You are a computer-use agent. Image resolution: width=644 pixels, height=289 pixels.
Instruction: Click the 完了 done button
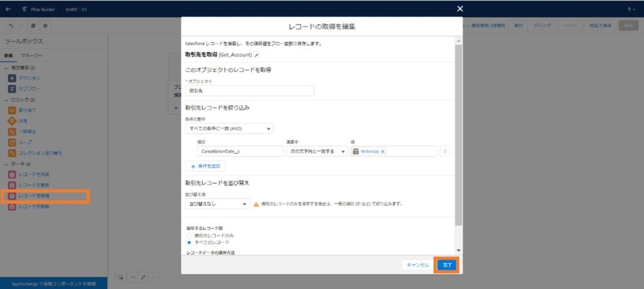pos(447,265)
